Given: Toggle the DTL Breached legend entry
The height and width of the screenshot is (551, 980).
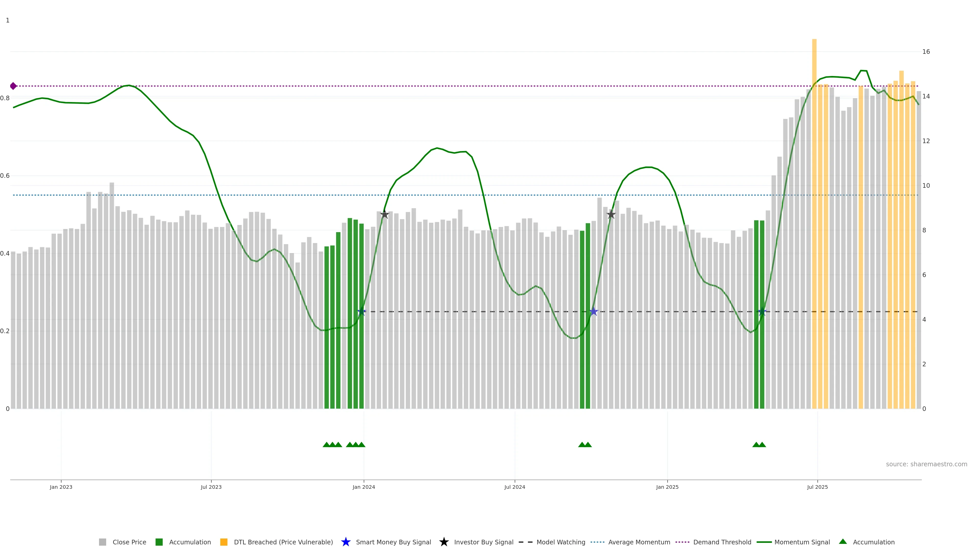Looking at the screenshot, I should [x=283, y=542].
